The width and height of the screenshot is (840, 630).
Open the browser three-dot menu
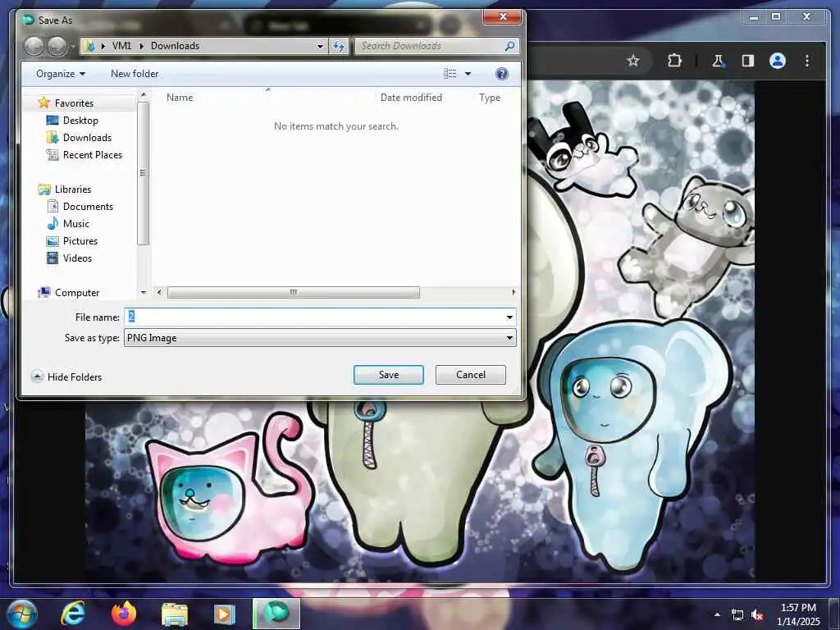[807, 61]
